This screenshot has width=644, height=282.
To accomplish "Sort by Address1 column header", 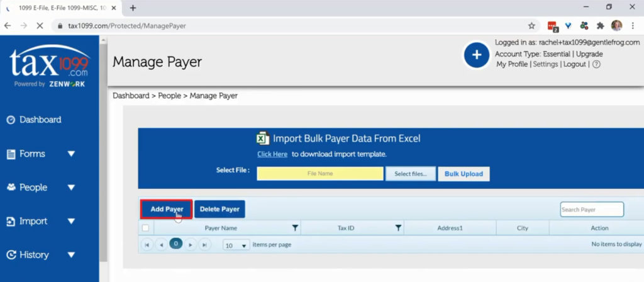I will pos(450,228).
